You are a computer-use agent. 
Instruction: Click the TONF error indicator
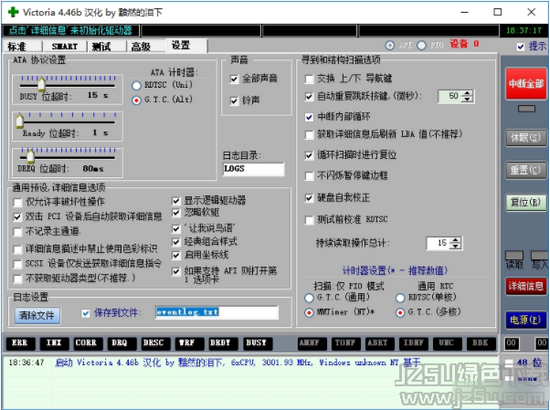[346, 343]
